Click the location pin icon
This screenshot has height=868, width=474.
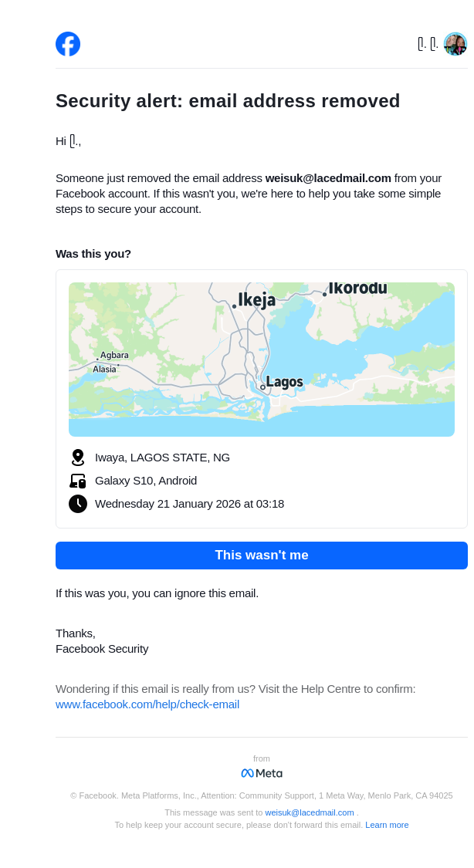click(x=77, y=458)
